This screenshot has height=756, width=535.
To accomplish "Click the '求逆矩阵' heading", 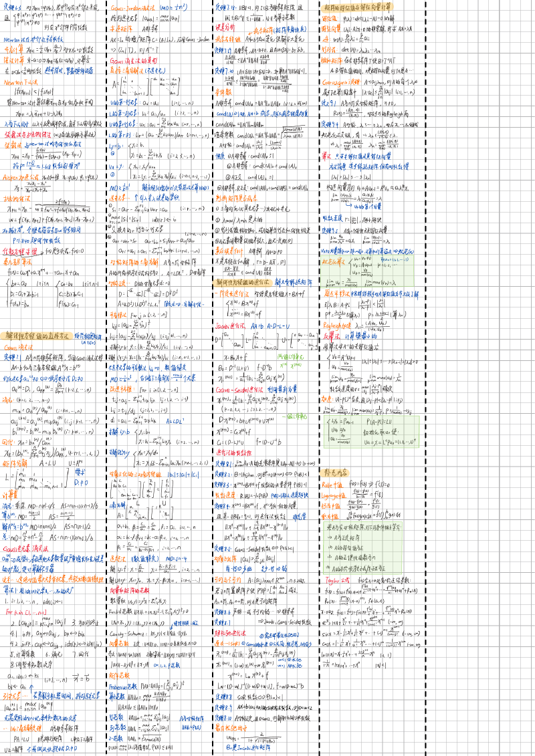I will tap(120, 29).
